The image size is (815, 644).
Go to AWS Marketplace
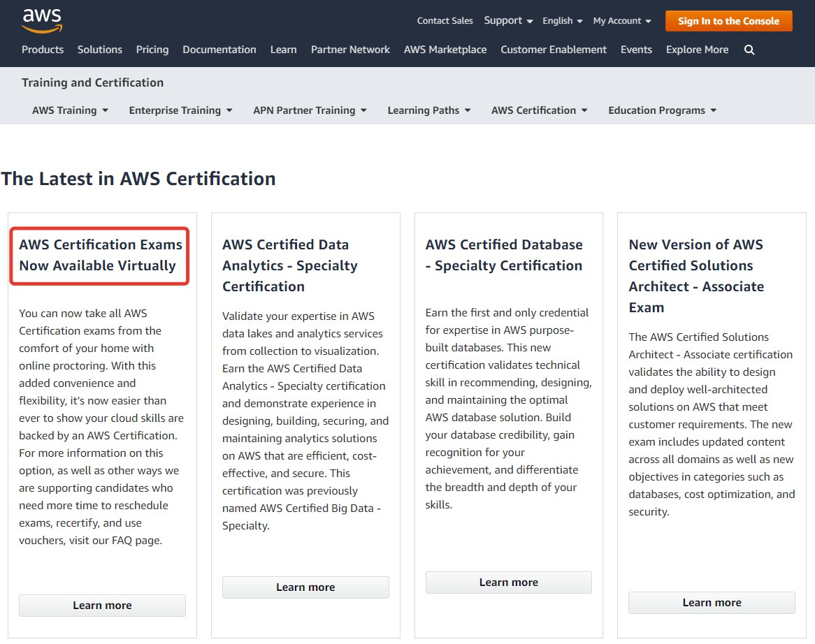(x=445, y=50)
